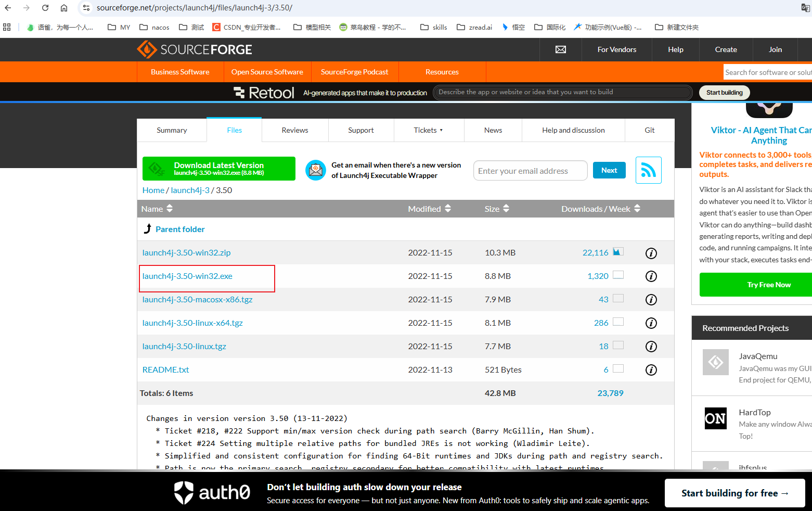Show info for launch4j-3.50-win32.exe

[x=651, y=276]
